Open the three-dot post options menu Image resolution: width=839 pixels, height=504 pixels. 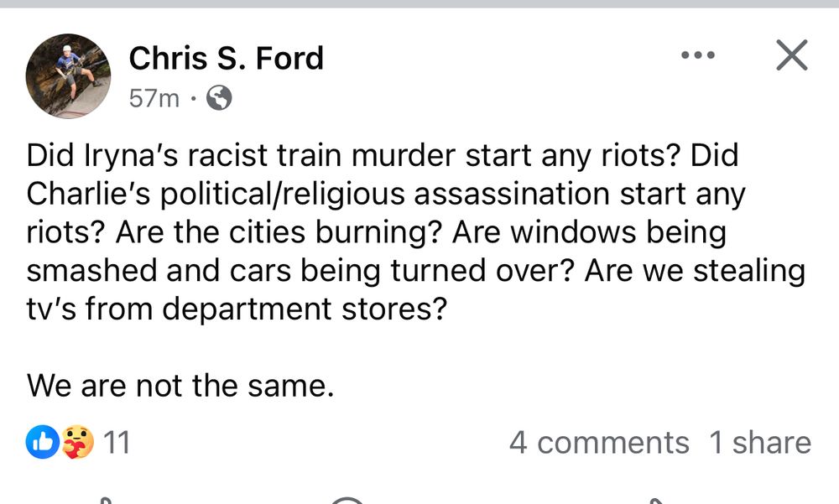[x=697, y=56]
